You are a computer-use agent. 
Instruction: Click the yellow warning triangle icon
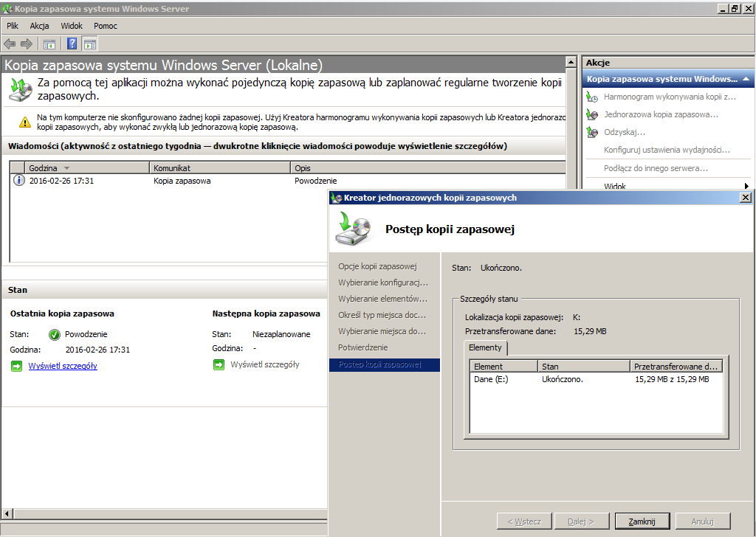(x=24, y=122)
